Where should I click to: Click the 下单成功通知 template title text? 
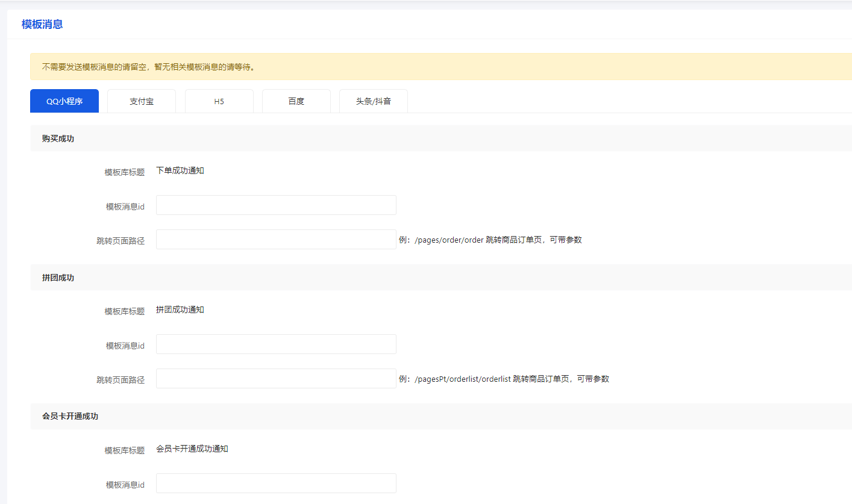[x=180, y=171]
